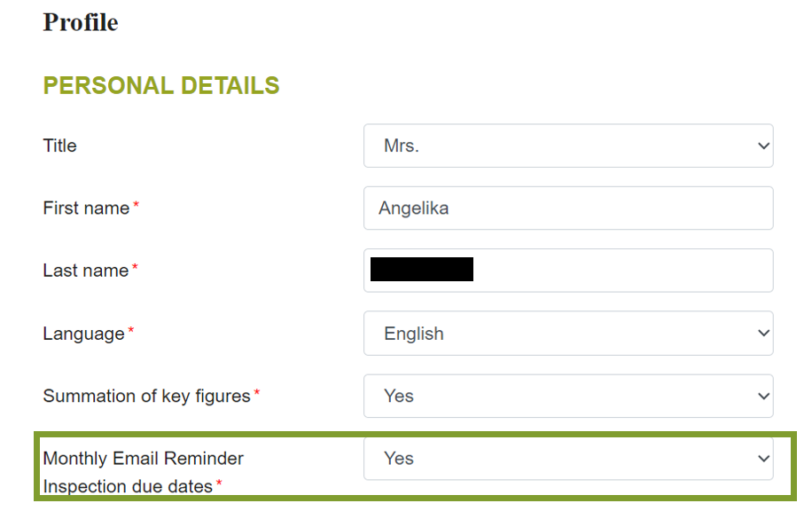Click the Last name input field
The image size is (812, 511).
(x=621, y=270)
